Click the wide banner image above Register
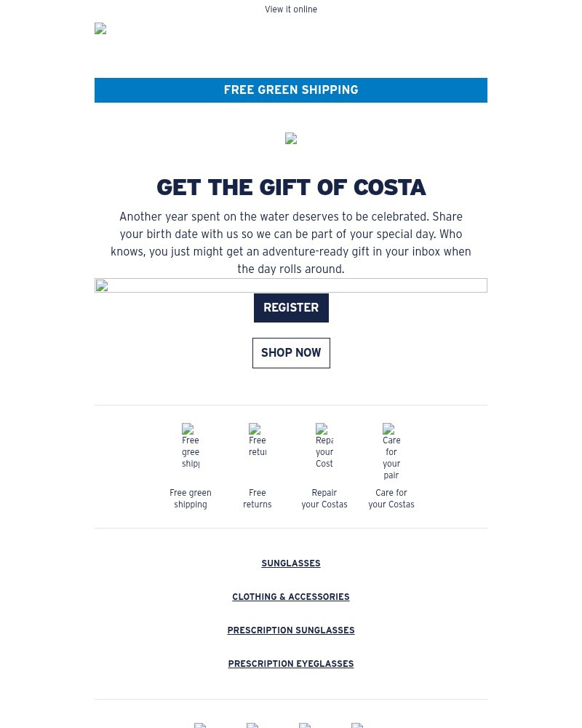The width and height of the screenshot is (582, 728). (x=291, y=285)
